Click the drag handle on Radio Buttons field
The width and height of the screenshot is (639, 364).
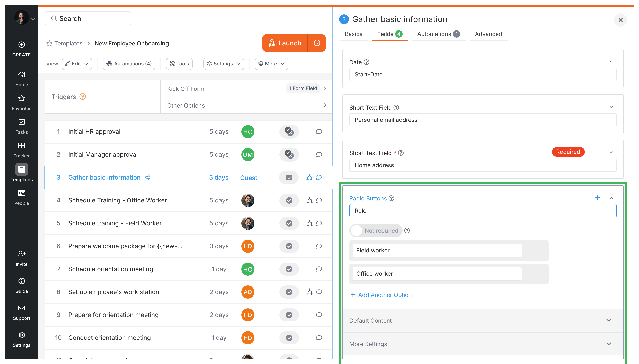597,198
